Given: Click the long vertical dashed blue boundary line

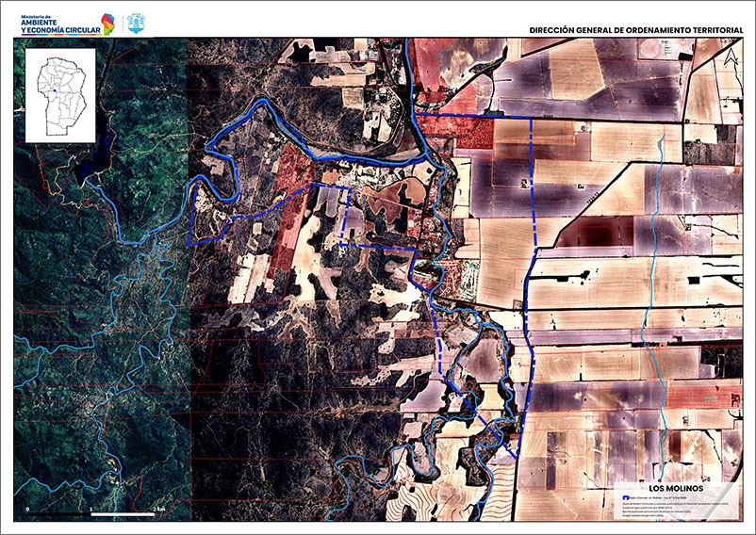Looking at the screenshot, I should click(533, 188).
